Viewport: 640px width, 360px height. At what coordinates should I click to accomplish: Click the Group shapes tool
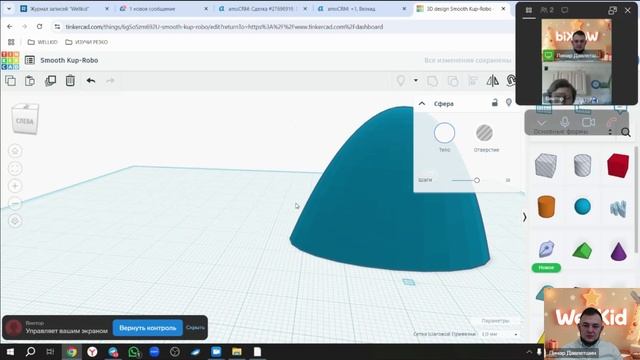click(432, 81)
